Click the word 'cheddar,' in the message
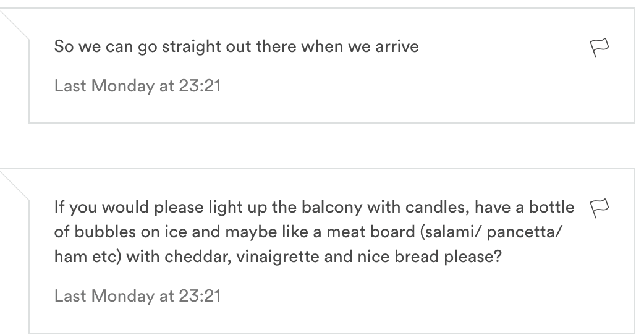This screenshot has width=644, height=335. coord(198,257)
